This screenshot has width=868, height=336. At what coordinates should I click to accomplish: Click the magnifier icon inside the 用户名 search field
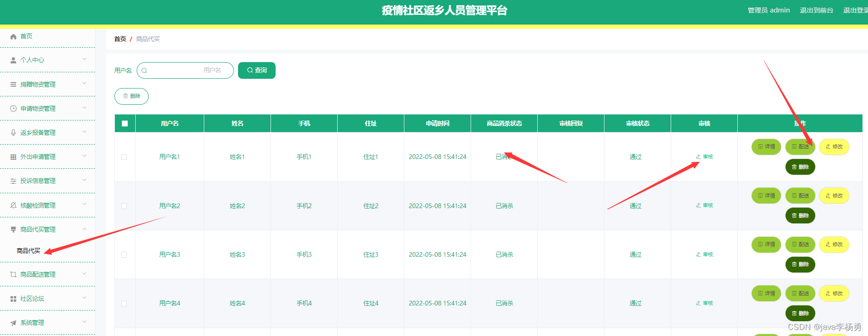(x=145, y=70)
